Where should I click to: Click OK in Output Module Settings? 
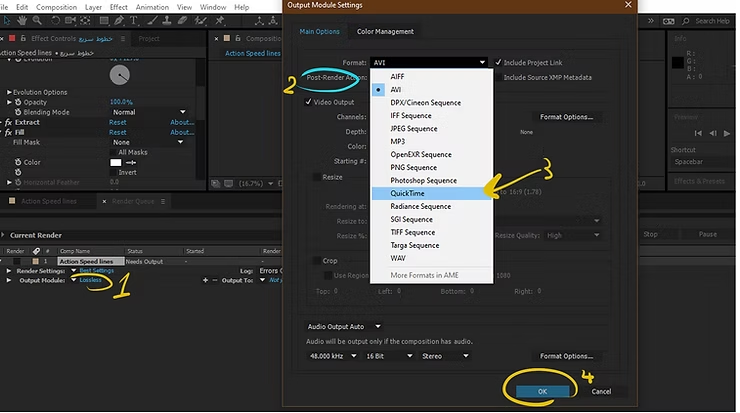pos(542,391)
